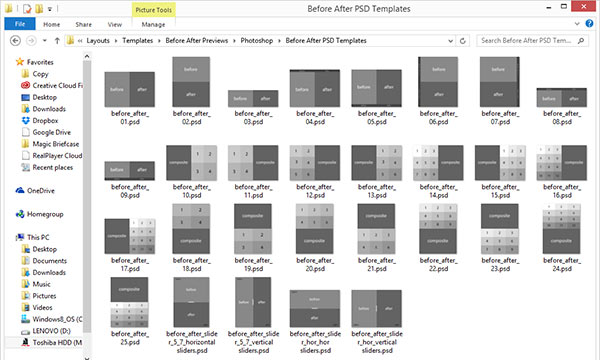Open the Manage tab

[153, 24]
